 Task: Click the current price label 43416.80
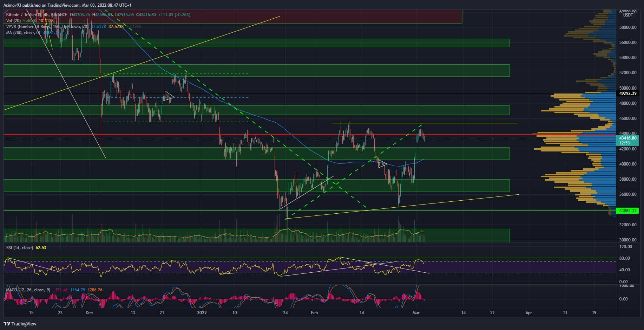click(x=627, y=138)
